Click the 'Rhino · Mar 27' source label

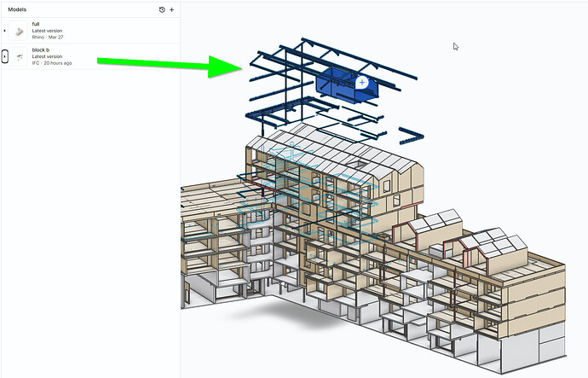click(x=48, y=38)
